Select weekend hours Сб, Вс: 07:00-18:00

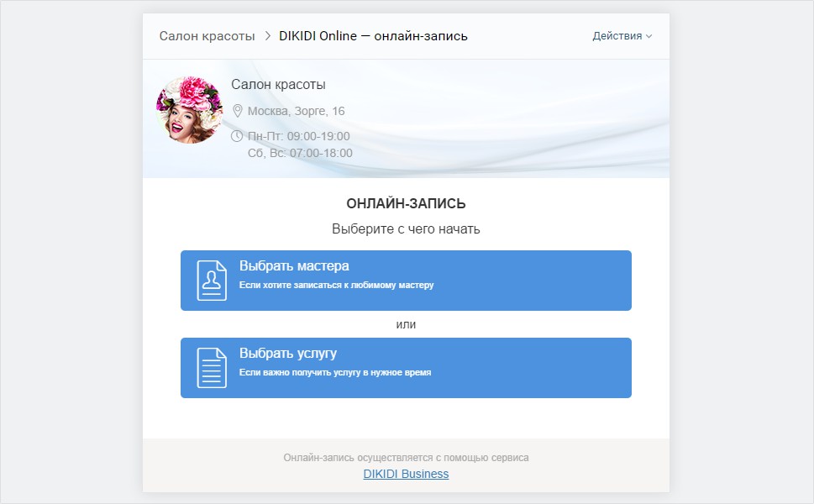click(300, 153)
